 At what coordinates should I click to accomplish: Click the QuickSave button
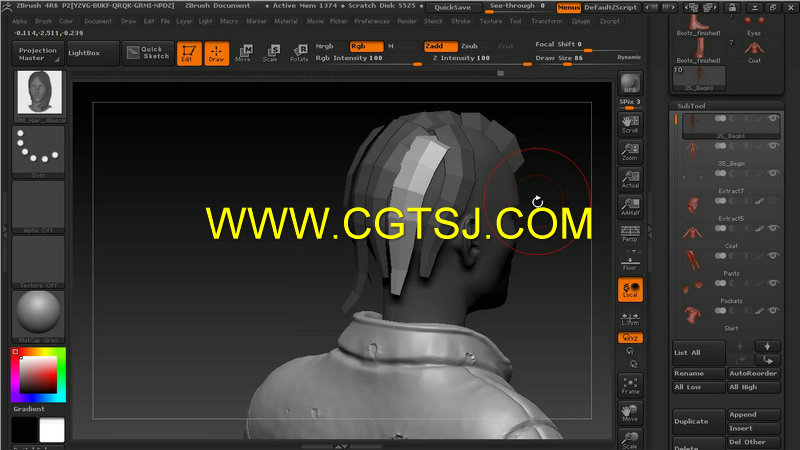point(453,7)
